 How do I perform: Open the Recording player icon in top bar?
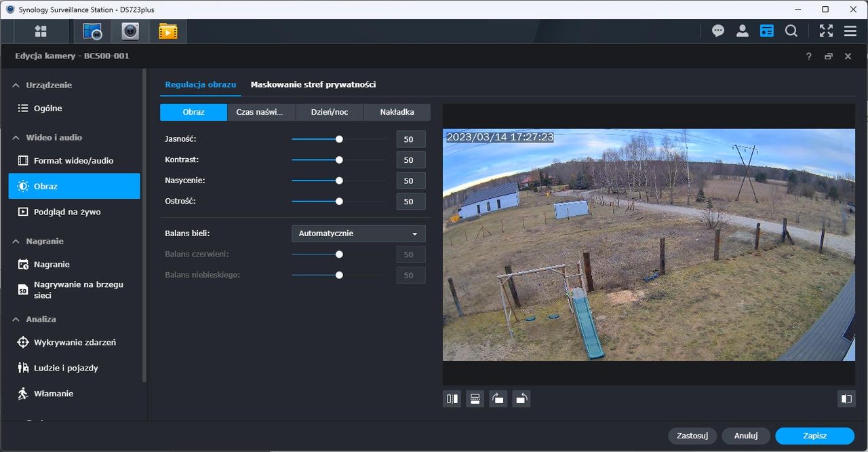point(167,31)
